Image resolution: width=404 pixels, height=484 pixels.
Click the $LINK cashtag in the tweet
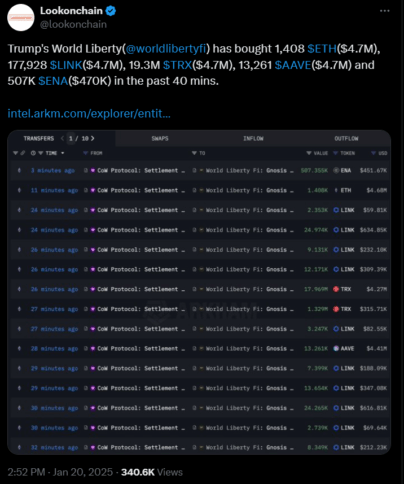(x=66, y=65)
